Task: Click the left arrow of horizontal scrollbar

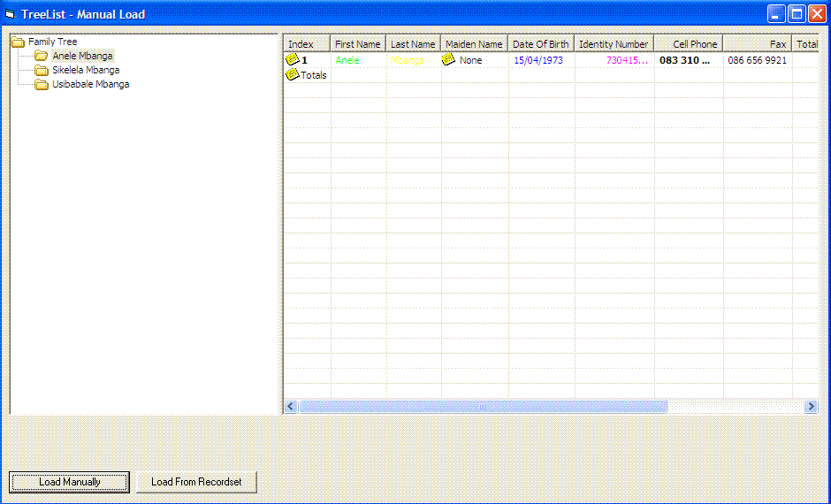Action: pyautogui.click(x=291, y=407)
